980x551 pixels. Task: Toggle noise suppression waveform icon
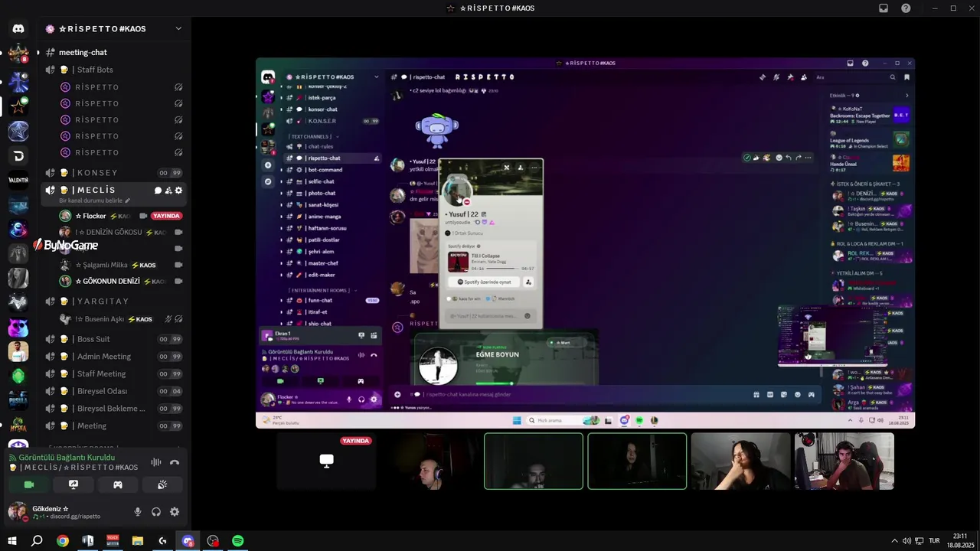pos(156,462)
